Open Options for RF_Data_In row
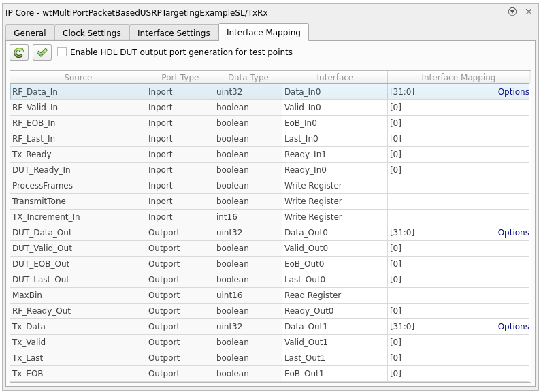This screenshot has width=541, height=392. [513, 92]
